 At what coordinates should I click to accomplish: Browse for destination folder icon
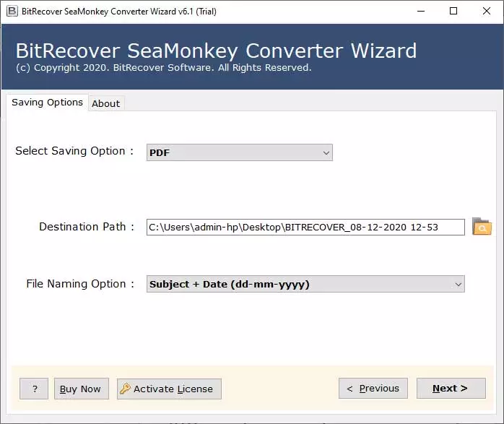[482, 227]
